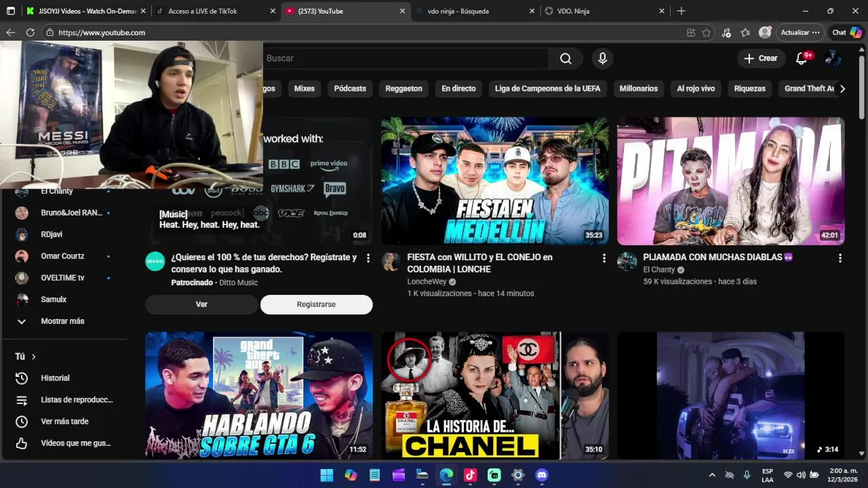Open TikTok from the taskbar
The image size is (868, 488).
point(470,475)
